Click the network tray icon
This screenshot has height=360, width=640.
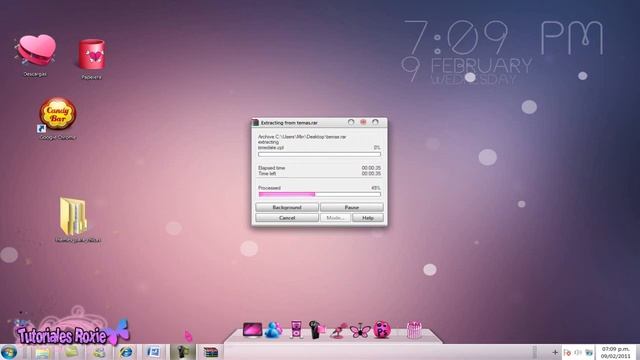589,352
